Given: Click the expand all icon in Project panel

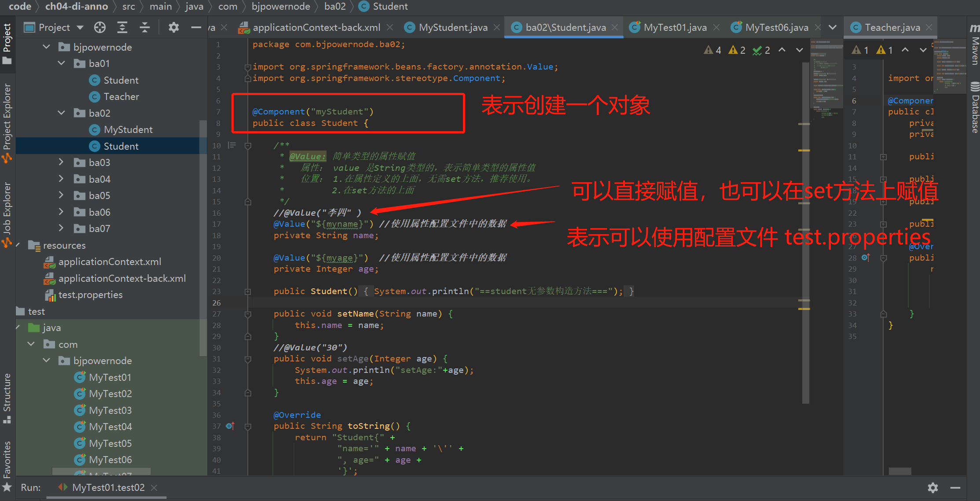Looking at the screenshot, I should click(x=122, y=27).
